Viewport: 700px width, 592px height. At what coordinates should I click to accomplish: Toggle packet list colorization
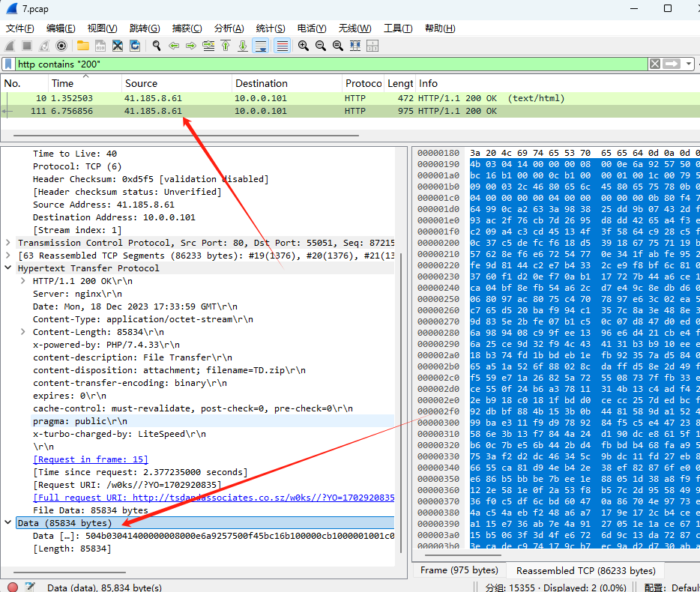(282, 46)
